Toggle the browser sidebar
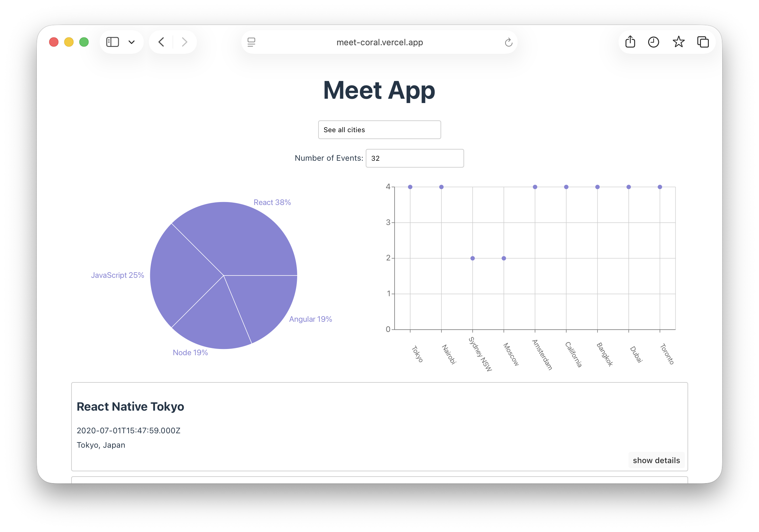This screenshot has height=532, width=759. 112,42
